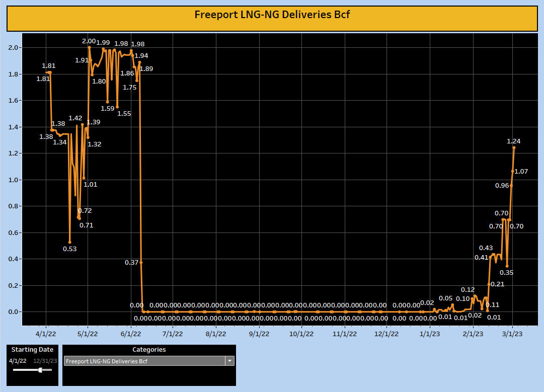Click the 1.07 data label
Screen dimensions: 544x392
click(x=521, y=172)
